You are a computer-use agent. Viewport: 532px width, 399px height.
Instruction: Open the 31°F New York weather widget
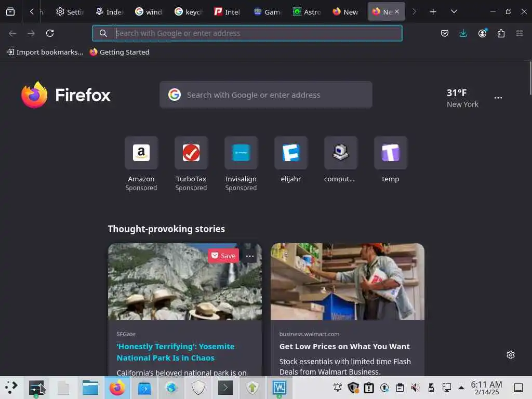pos(462,98)
